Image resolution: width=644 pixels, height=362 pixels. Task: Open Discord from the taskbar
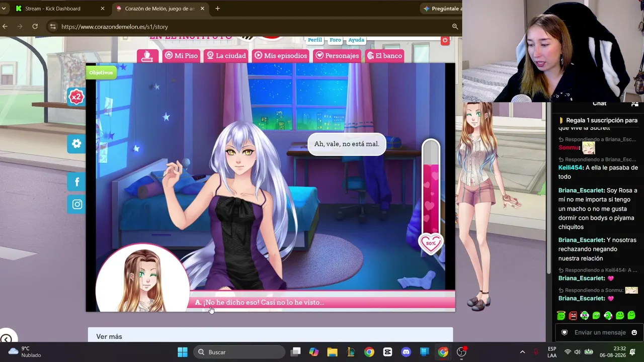click(406, 352)
